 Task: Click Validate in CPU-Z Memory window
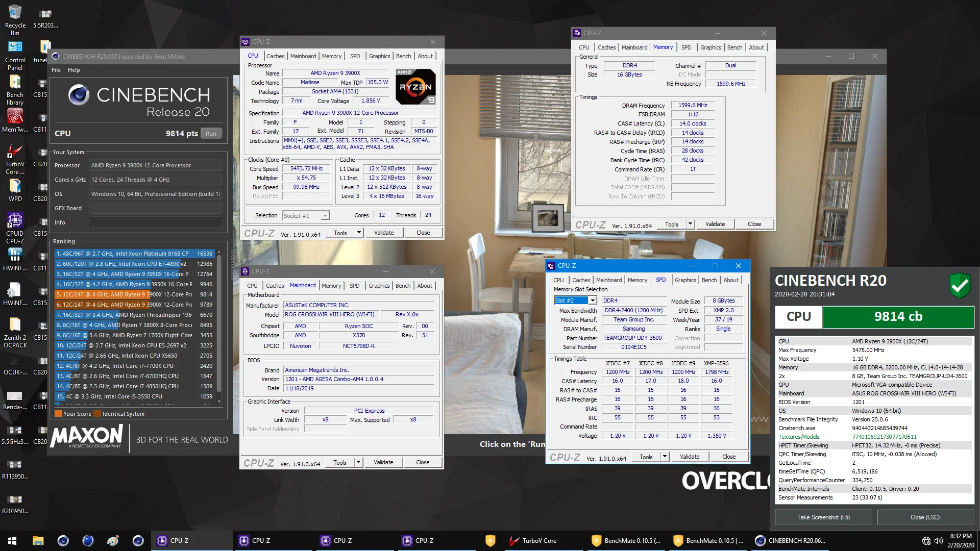715,224
